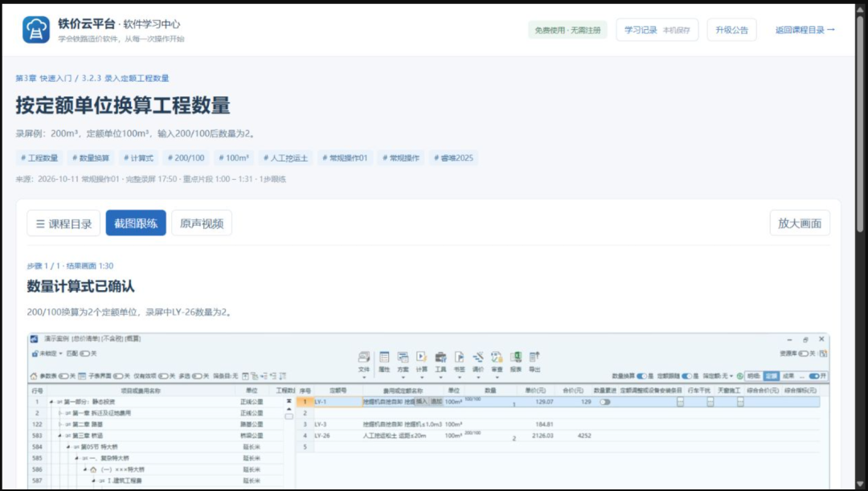868x491 pixels.
Task: Click the # 工程数量 tag
Action: click(39, 158)
